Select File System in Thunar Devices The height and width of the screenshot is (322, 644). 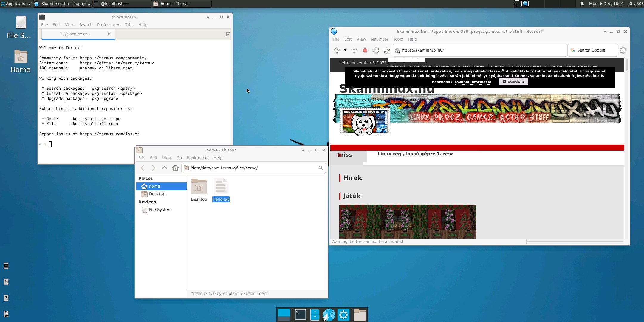click(161, 210)
